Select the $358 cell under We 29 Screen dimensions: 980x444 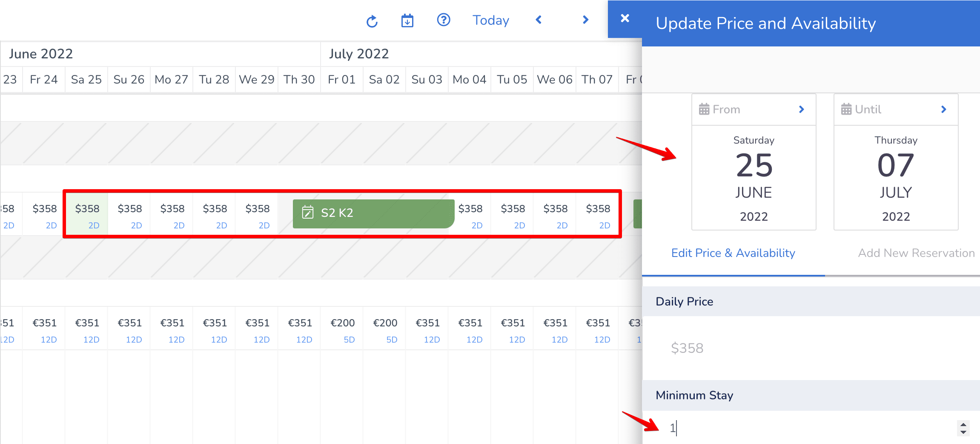[257, 214]
